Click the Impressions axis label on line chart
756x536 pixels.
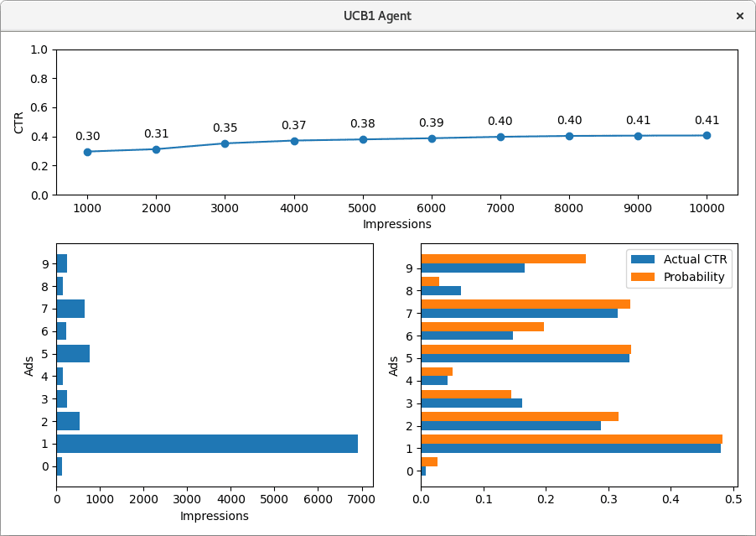(x=398, y=224)
